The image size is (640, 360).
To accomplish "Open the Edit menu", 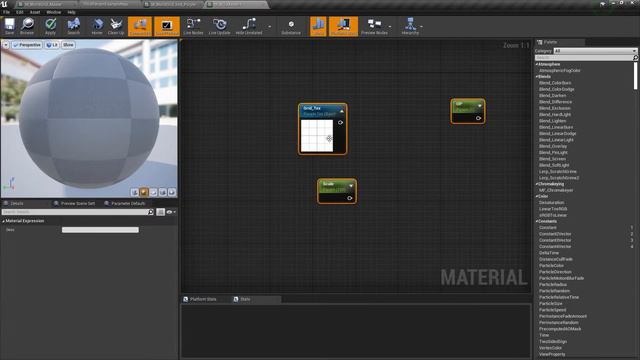I will (20, 12).
